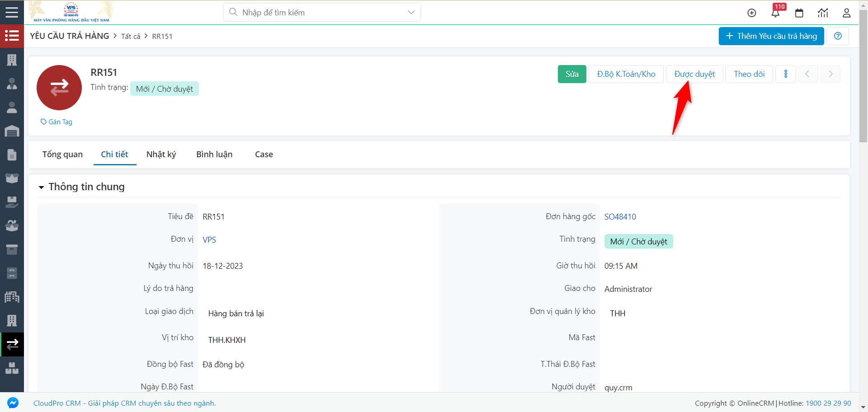Screen dimensions: 868x412
Task: Open the more actions three-dots button
Action: pos(786,74)
